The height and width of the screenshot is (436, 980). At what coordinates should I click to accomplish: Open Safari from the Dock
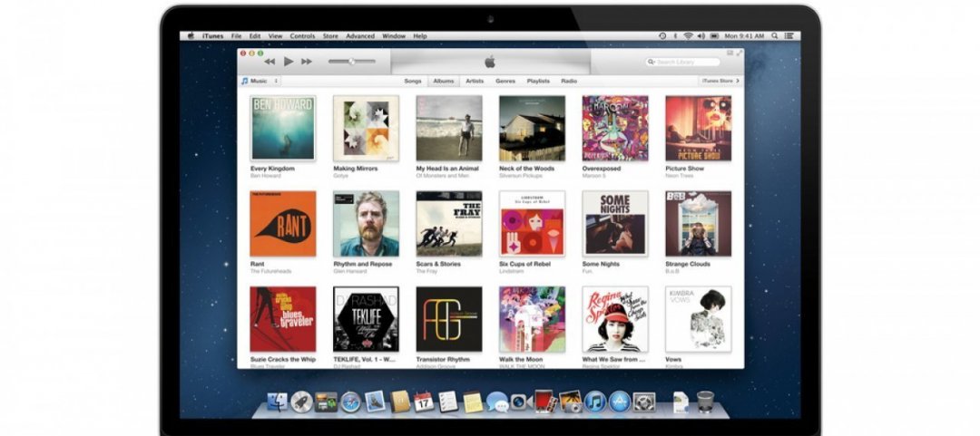click(350, 402)
